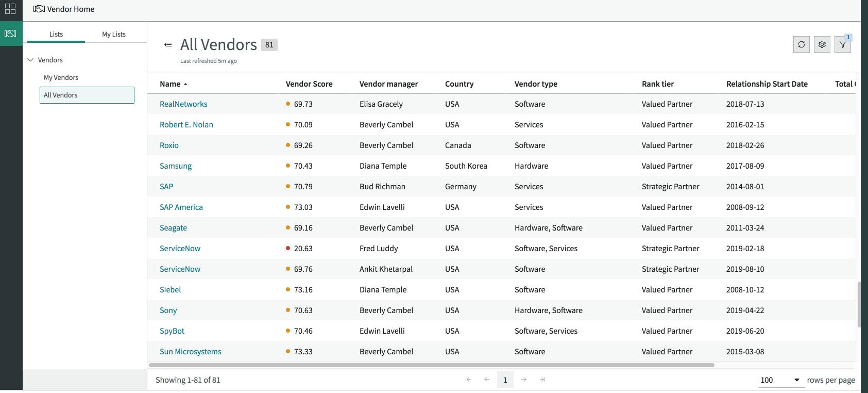Go to last page arrow
Screen dimensions: 868x393
[542, 380]
